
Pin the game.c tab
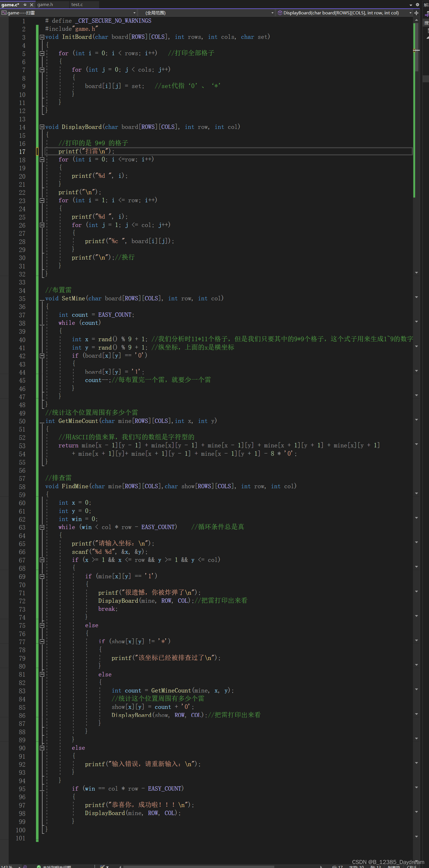click(25, 5)
